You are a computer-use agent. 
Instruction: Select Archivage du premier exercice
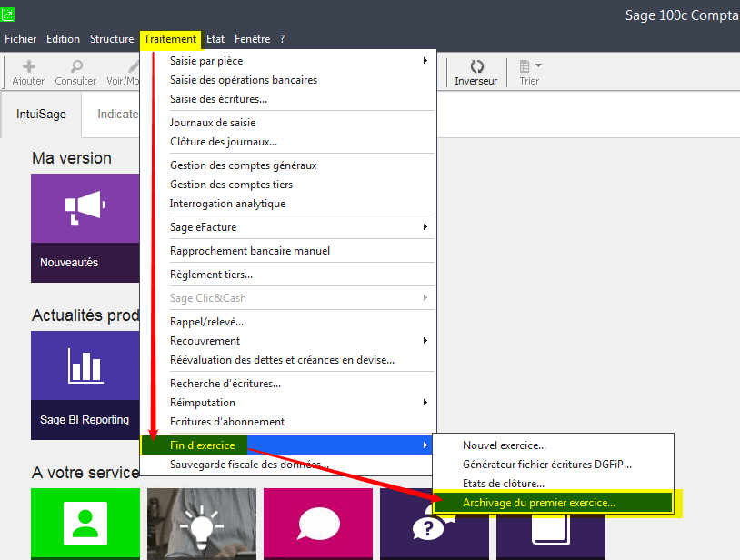pos(538,502)
